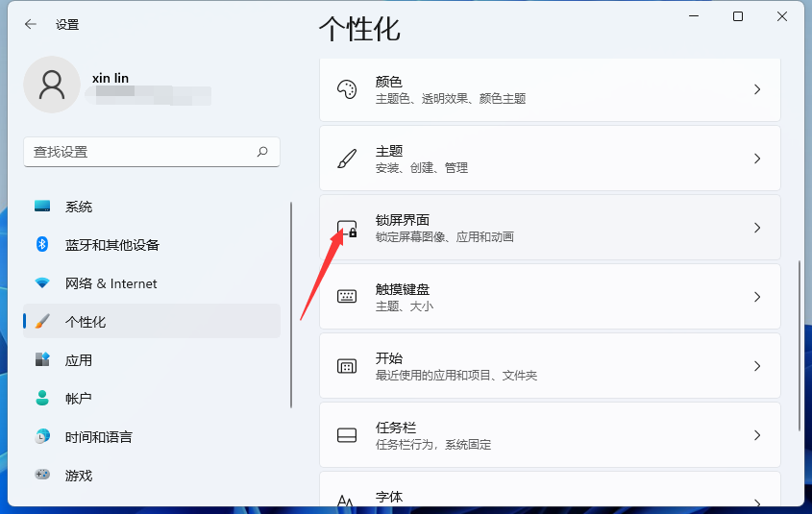The image size is (812, 514).
Task: Click the right panel vertical scrollbar
Action: coord(799,346)
